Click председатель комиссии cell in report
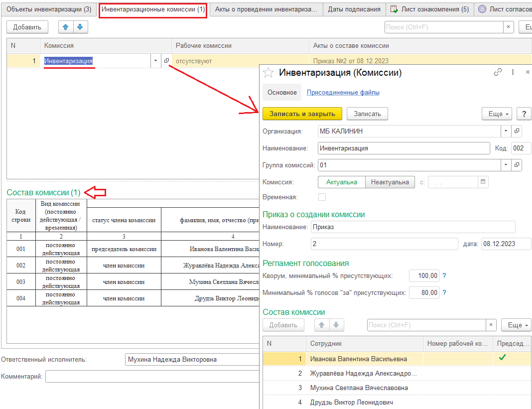This screenshot has width=532, height=409. (x=124, y=249)
